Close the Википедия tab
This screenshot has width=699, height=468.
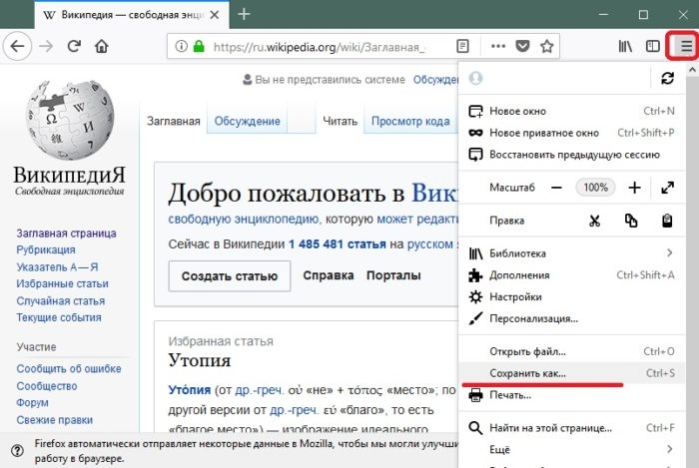[x=214, y=15]
